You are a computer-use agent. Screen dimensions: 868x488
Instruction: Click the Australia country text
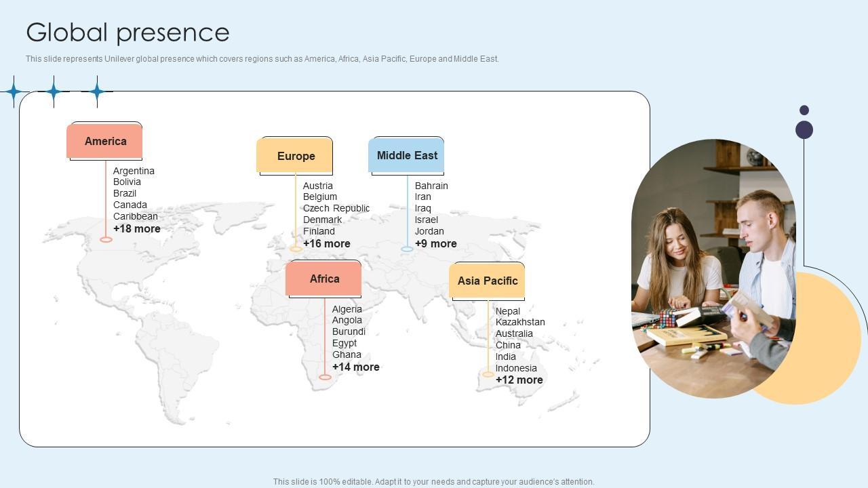pos(514,333)
